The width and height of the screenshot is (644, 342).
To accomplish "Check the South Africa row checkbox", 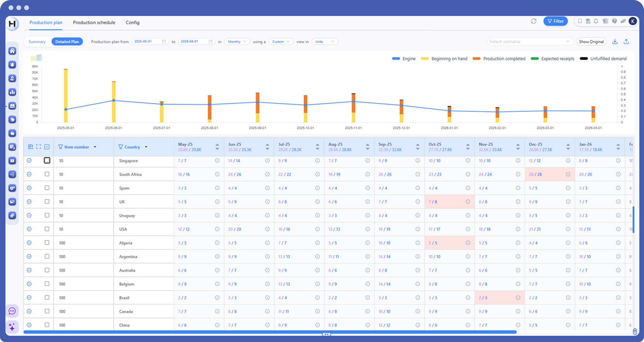I will pyautogui.click(x=47, y=174).
